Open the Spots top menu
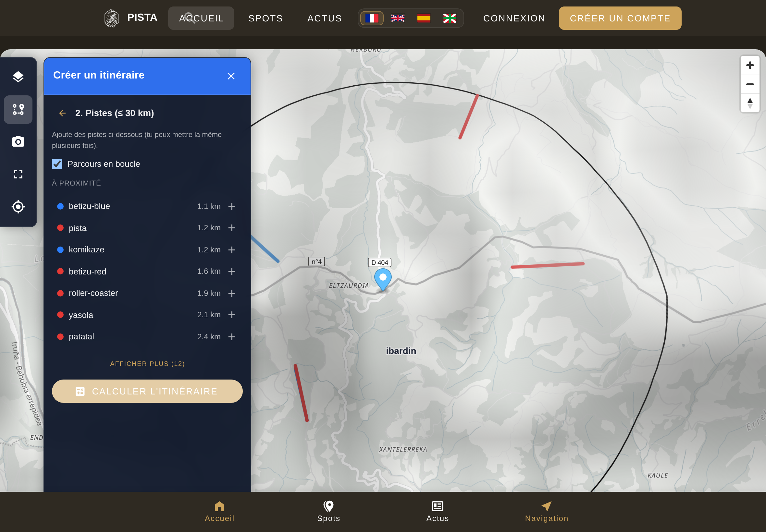Viewport: 766px width, 532px height. click(x=266, y=18)
